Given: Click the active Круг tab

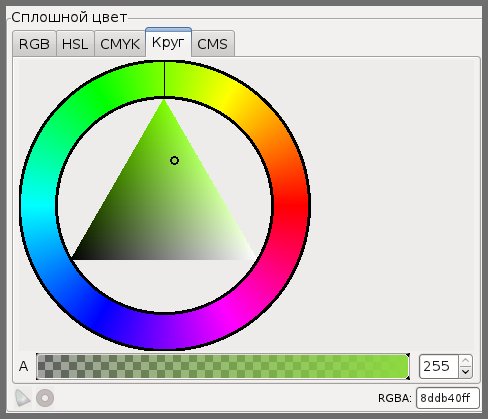Looking at the screenshot, I should pos(168,42).
